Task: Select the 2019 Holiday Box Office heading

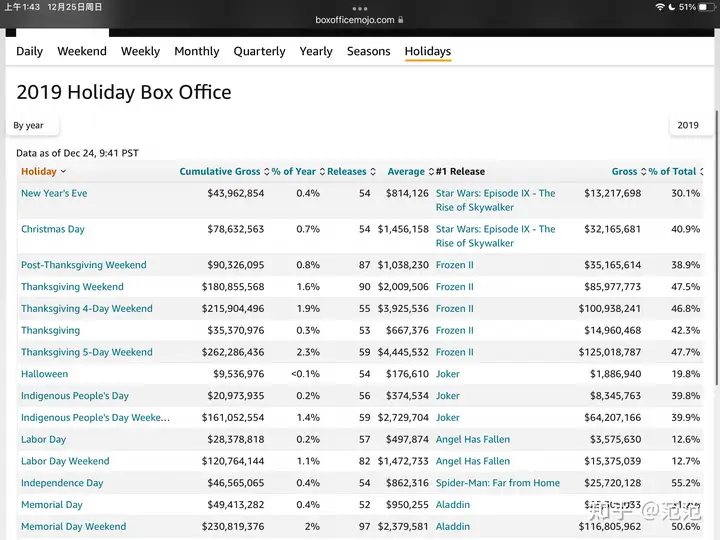Action: pyautogui.click(x=124, y=92)
